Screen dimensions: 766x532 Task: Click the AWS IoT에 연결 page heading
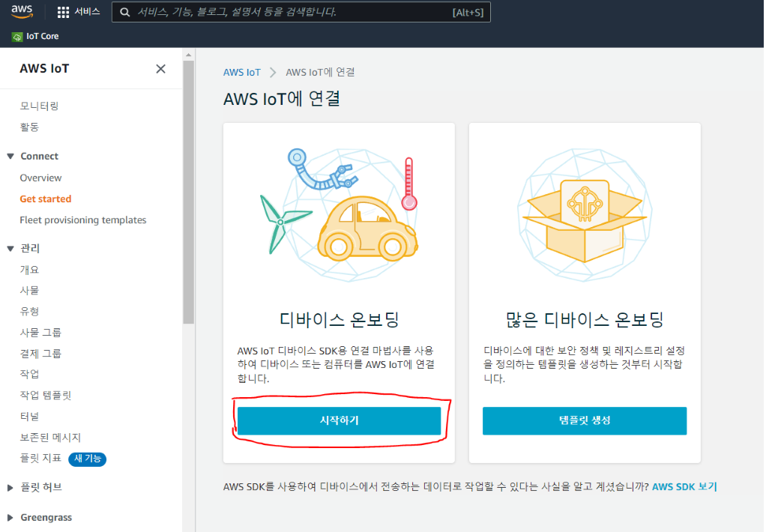[x=282, y=99]
